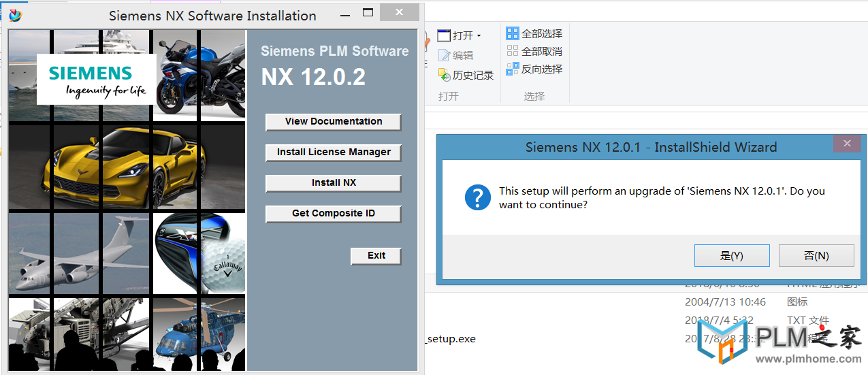Expand the 打开 dropdown arrow in Explorer

[x=479, y=36]
